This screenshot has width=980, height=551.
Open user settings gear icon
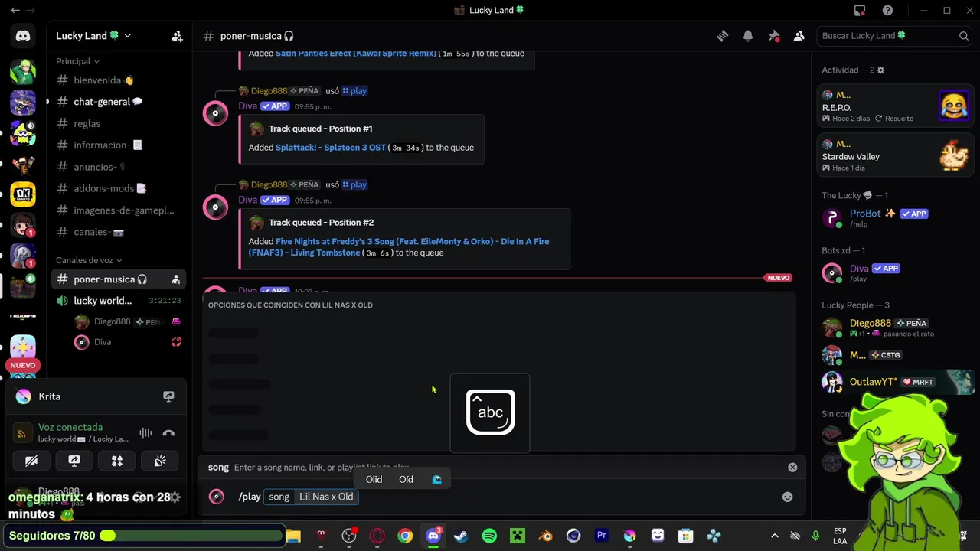175,497
